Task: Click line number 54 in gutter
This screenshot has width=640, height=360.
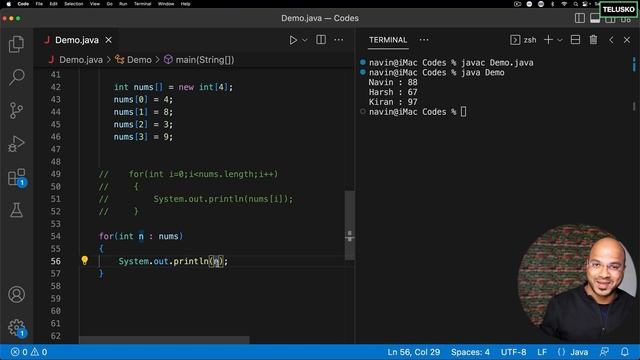Action: coord(56,236)
